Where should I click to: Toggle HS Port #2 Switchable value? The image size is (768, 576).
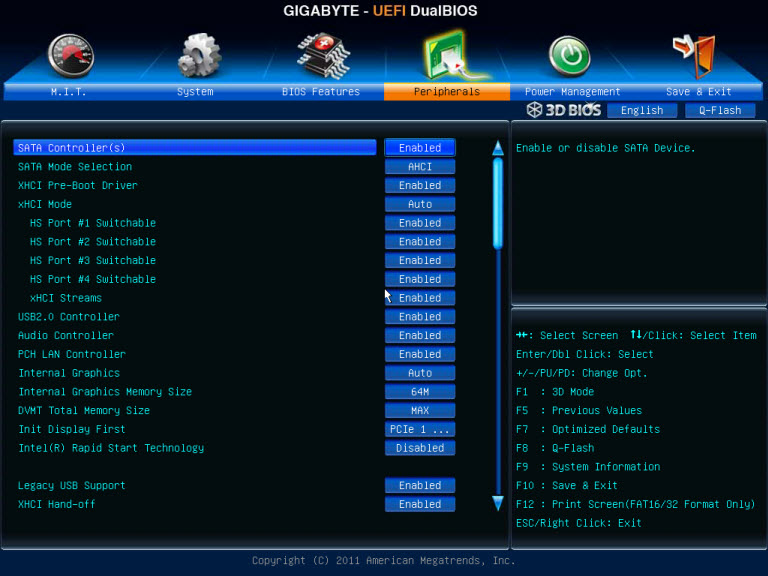(x=420, y=241)
